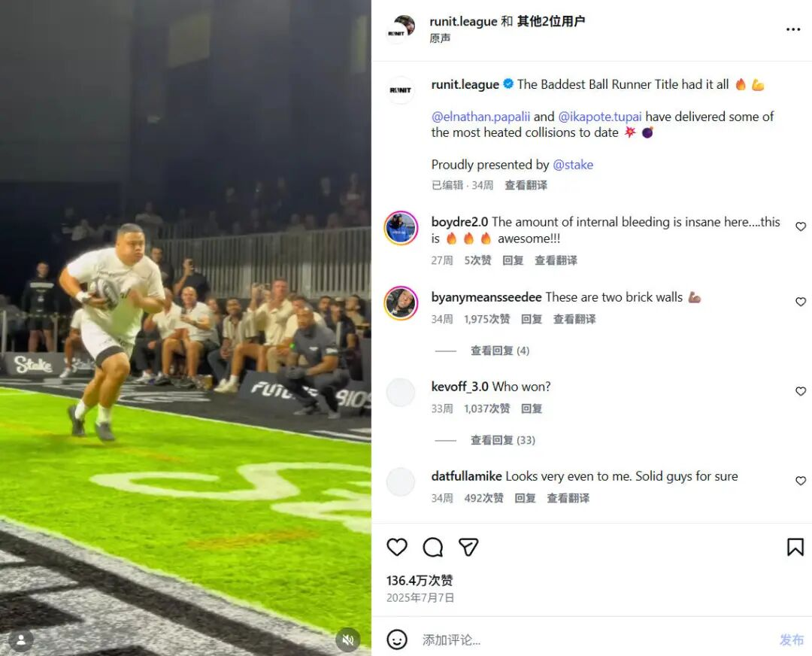Show tagged people icon on video
The height and width of the screenshot is (656, 812).
(20, 639)
